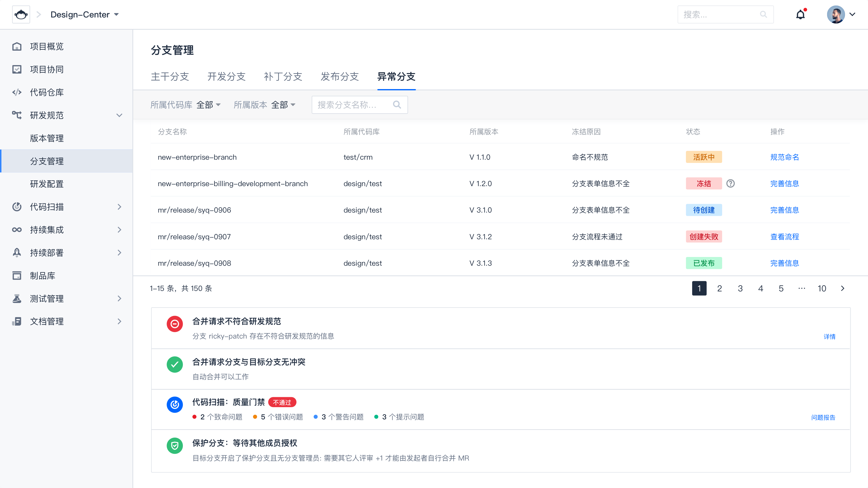The height and width of the screenshot is (488, 868).
Task: Click the code scan shield-blue icon
Action: 175,405
